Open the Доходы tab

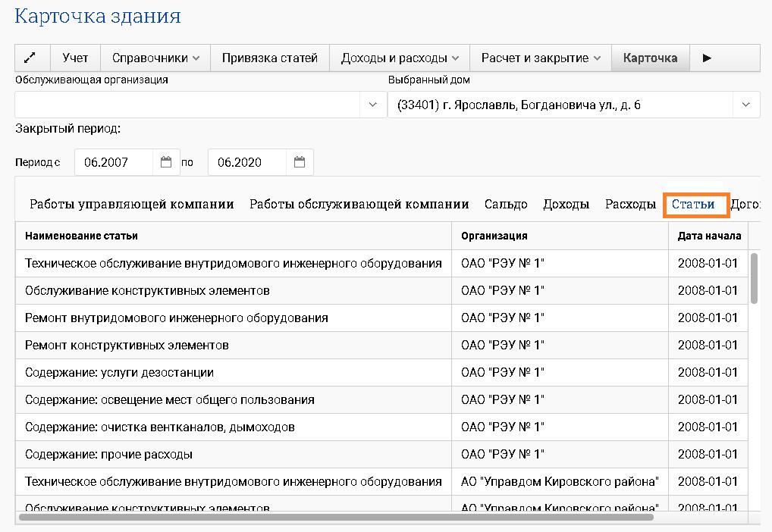click(x=566, y=205)
